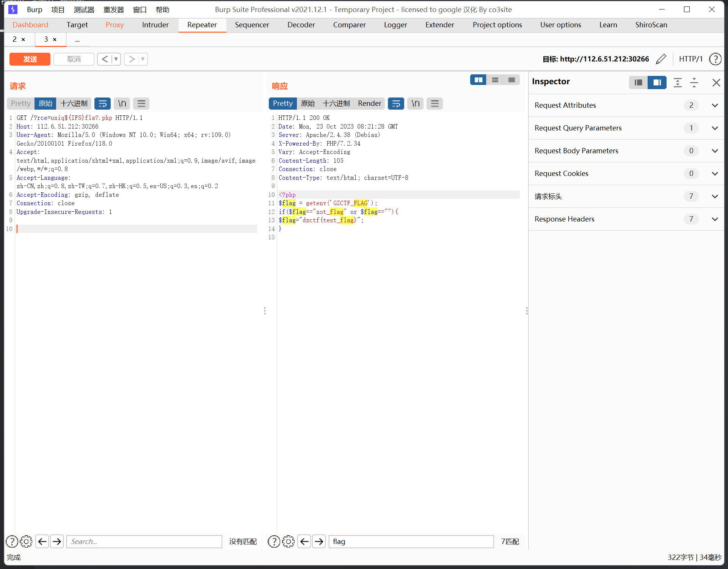Switch to the Proxy tab
Viewport: 728px width, 569px height.
115,25
